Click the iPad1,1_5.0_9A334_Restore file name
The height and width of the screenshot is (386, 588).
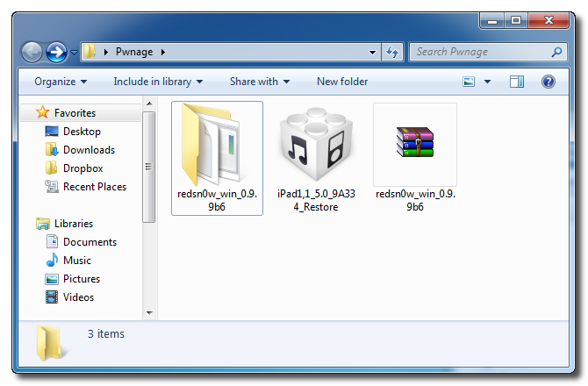coord(316,200)
